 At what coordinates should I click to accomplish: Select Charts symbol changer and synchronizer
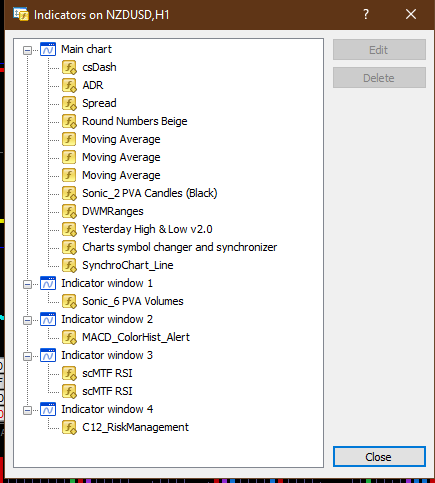[x=180, y=247]
